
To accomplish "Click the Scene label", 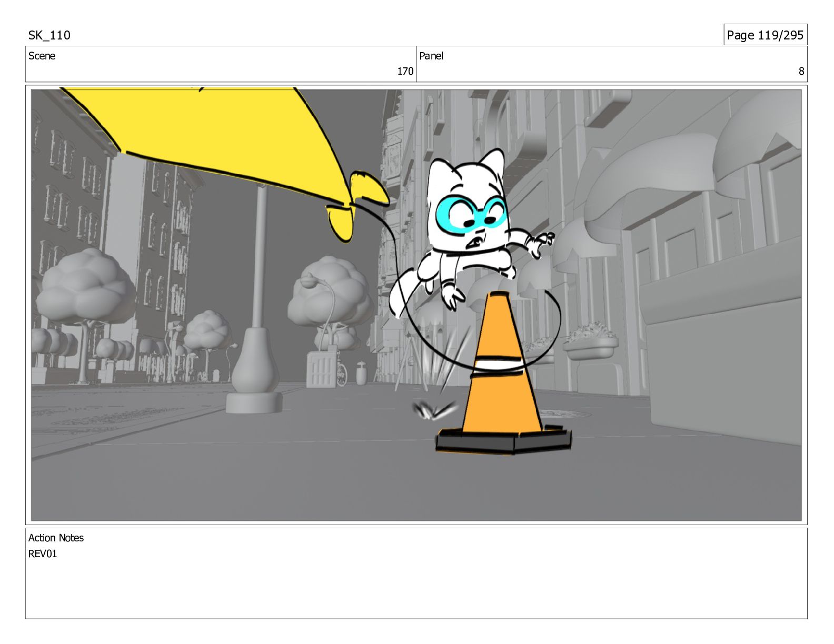I will tap(42, 56).
